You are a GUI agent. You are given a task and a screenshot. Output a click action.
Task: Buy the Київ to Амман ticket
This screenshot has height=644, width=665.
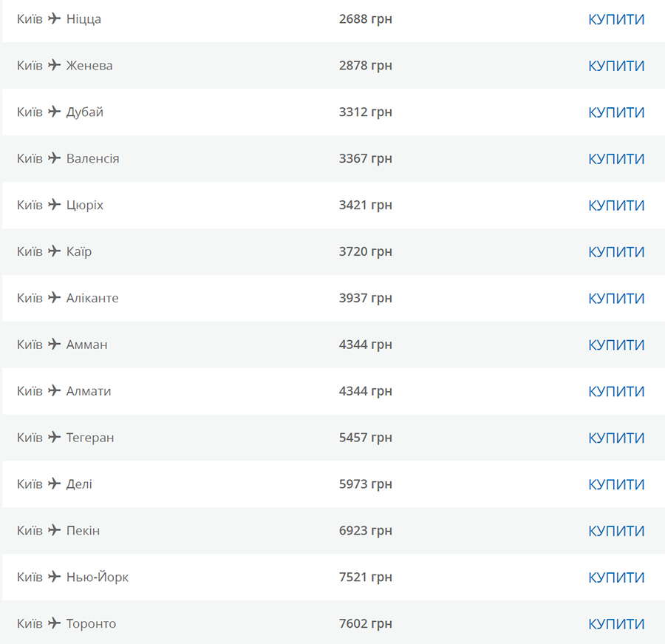tap(616, 345)
